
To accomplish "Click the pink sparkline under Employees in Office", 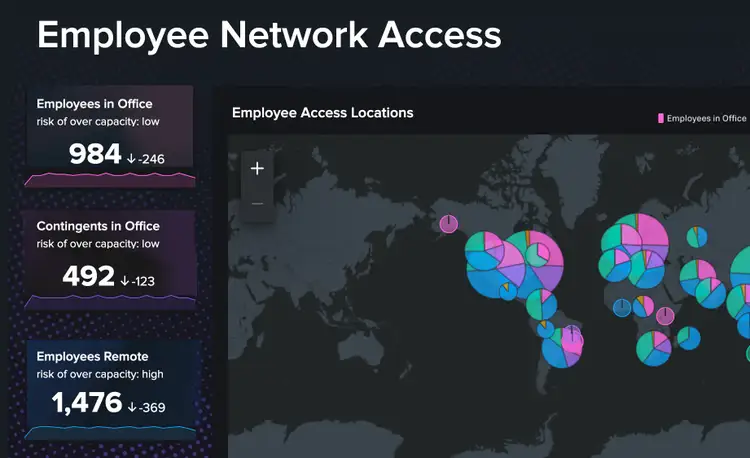I will 110,179.
